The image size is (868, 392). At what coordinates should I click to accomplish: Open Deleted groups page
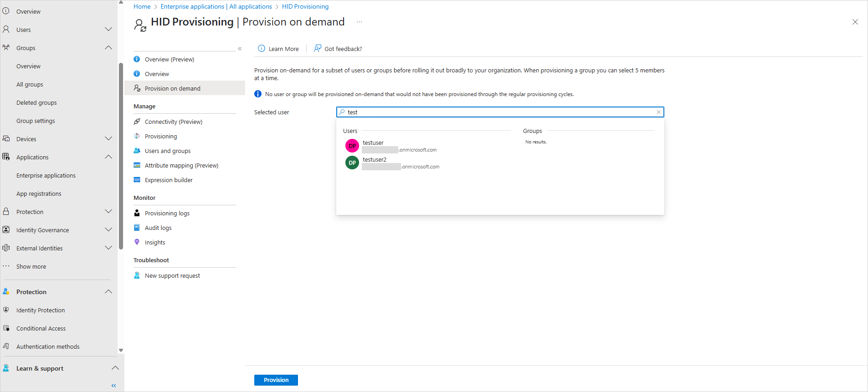click(x=36, y=102)
